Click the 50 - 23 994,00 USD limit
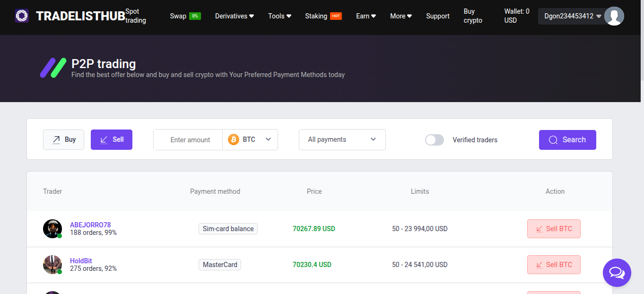This screenshot has width=644, height=294. pyautogui.click(x=420, y=229)
